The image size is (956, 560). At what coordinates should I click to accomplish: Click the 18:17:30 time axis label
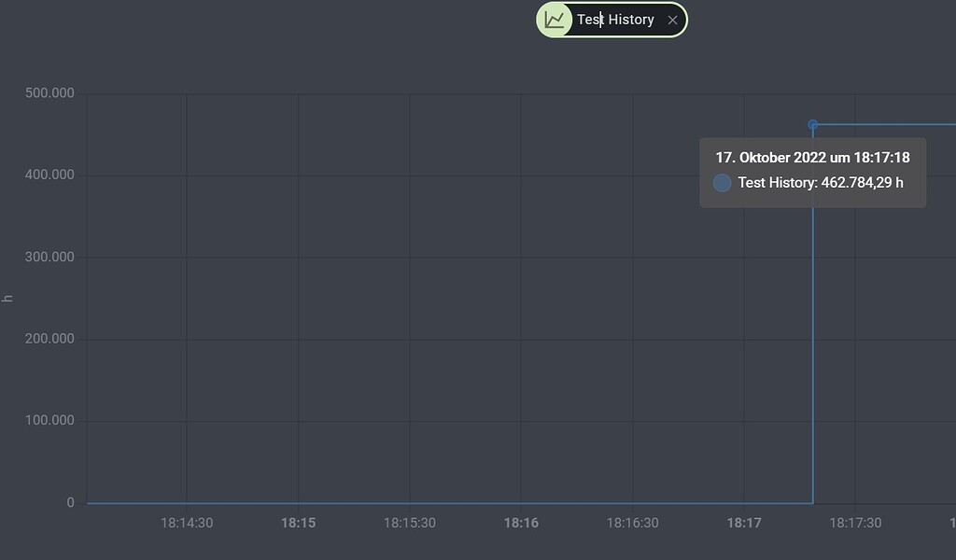855,523
